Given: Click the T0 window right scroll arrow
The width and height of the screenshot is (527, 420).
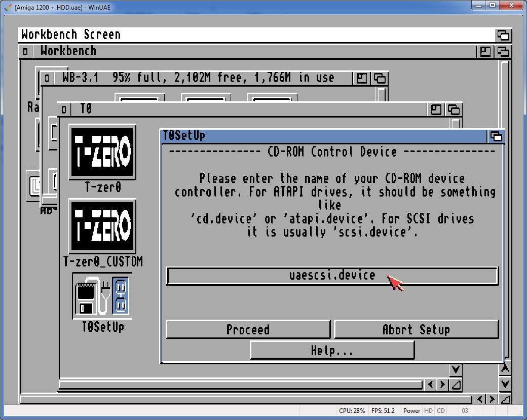Looking at the screenshot, I should (x=442, y=385).
